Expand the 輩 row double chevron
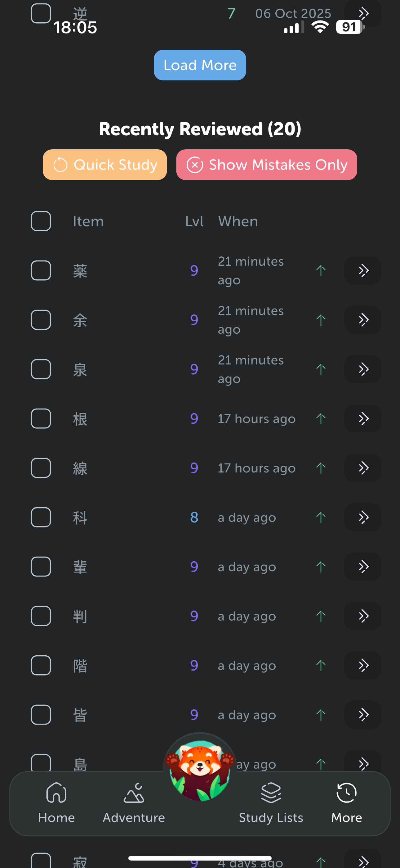This screenshot has width=400, height=868. tap(362, 567)
